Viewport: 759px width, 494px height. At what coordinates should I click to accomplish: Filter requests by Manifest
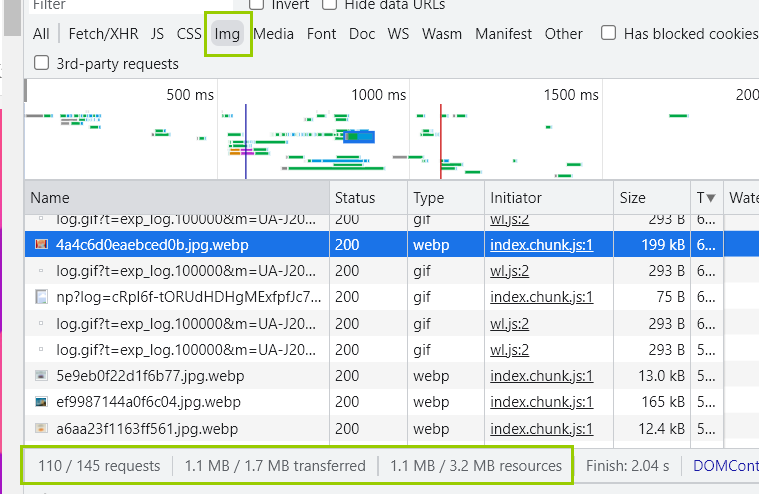pos(503,34)
